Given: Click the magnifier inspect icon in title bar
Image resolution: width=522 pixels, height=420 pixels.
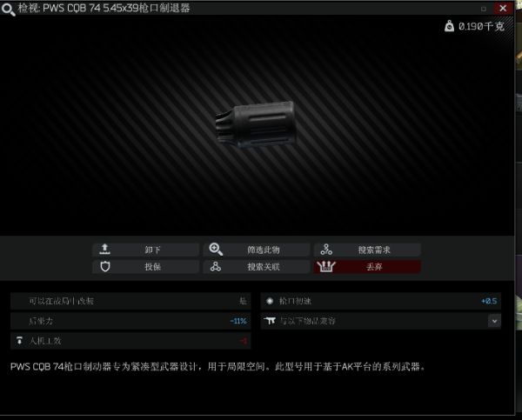Looking at the screenshot, I should point(8,9).
